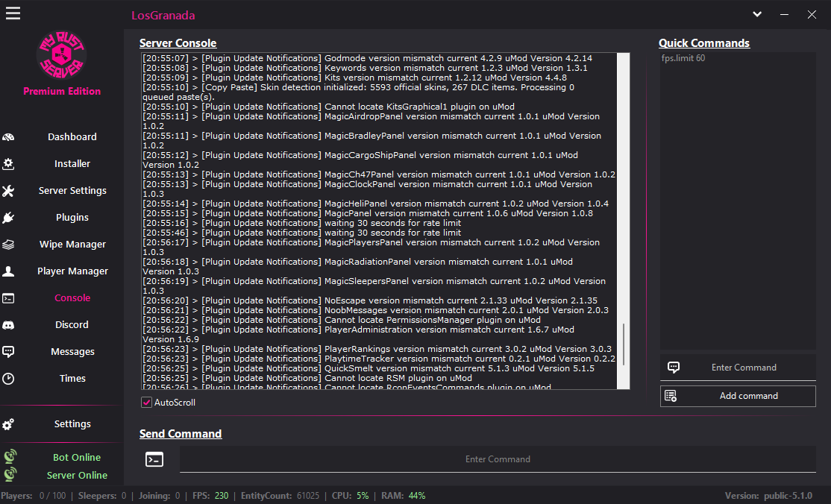Click the Dashboard gauge icon
This screenshot has height=504, width=831.
pos(8,137)
